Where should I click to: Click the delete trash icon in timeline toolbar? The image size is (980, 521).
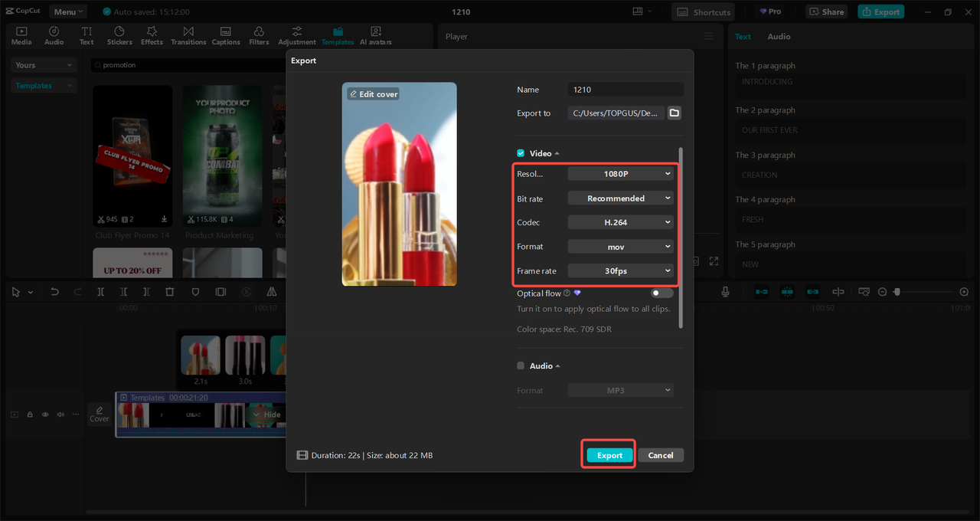point(170,292)
